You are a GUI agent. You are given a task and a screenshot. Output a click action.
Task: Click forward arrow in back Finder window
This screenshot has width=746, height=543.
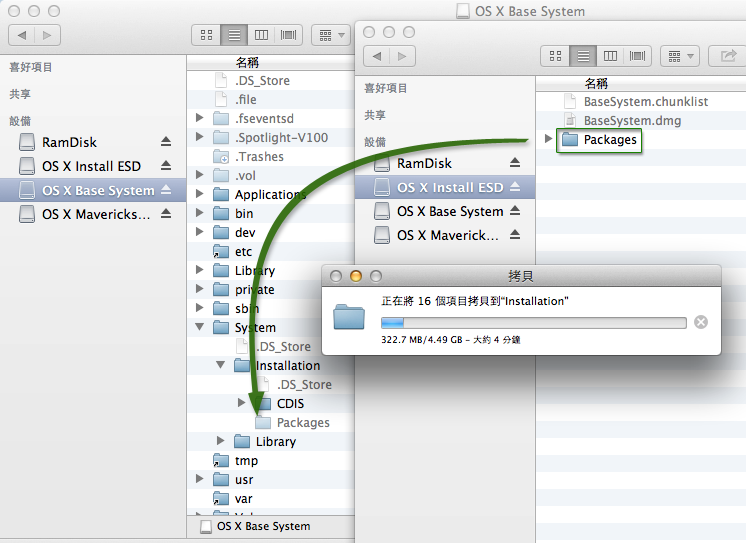47,35
